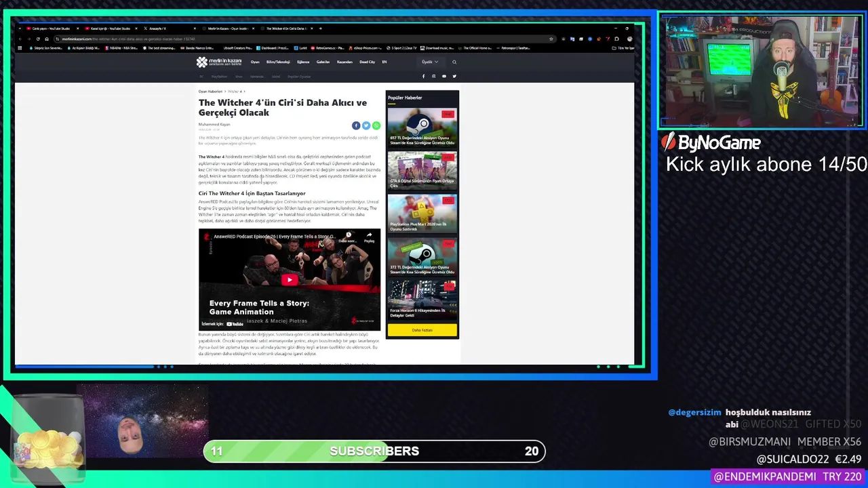The height and width of the screenshot is (488, 868).
Task: Open the Eğlence navigation item
Action: [303, 62]
